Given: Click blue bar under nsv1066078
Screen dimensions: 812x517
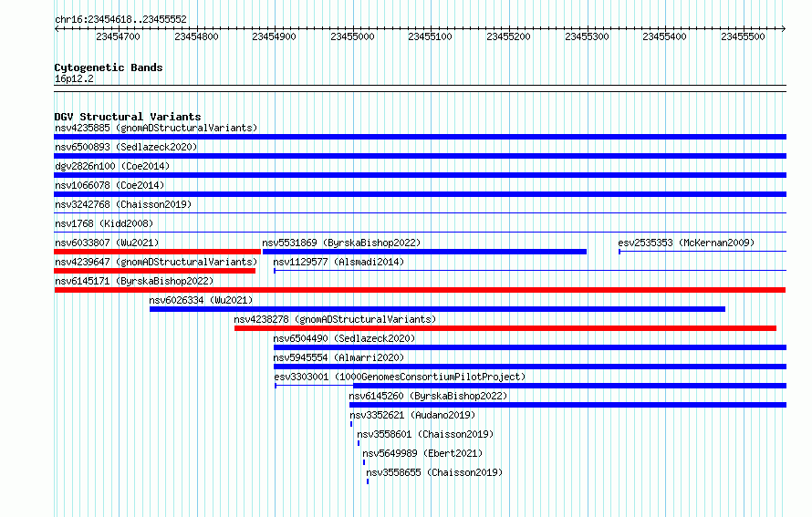Looking at the screenshot, I should tap(420, 194).
